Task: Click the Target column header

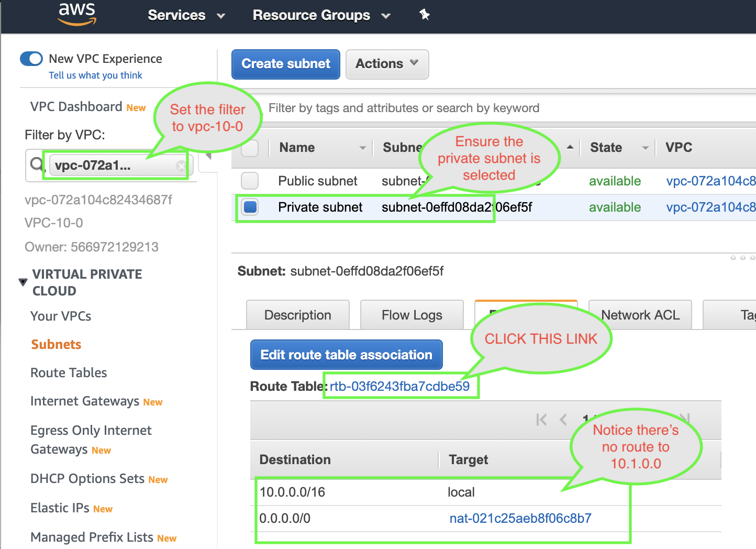Action: [x=468, y=459]
